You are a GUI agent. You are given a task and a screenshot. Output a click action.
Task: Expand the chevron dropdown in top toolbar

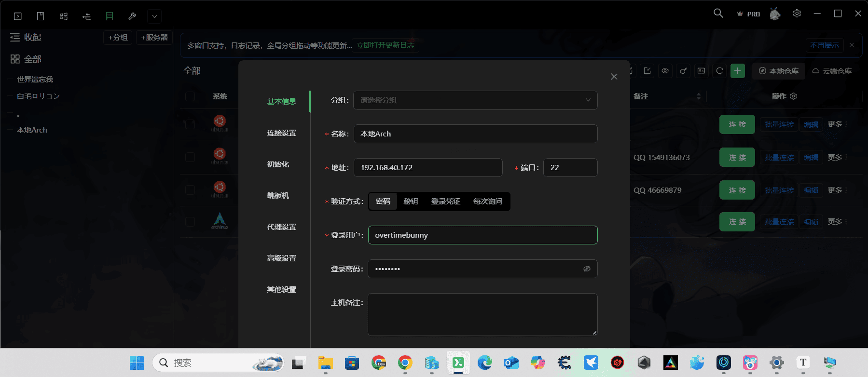(x=154, y=16)
